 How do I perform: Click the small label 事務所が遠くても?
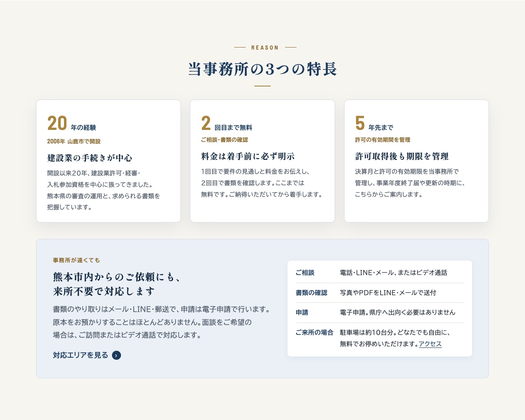(76, 260)
